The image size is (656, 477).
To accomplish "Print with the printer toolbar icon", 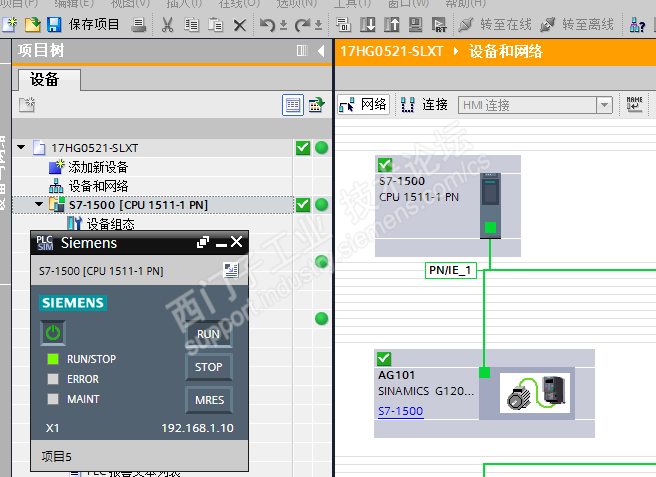I will pyautogui.click(x=138, y=25).
